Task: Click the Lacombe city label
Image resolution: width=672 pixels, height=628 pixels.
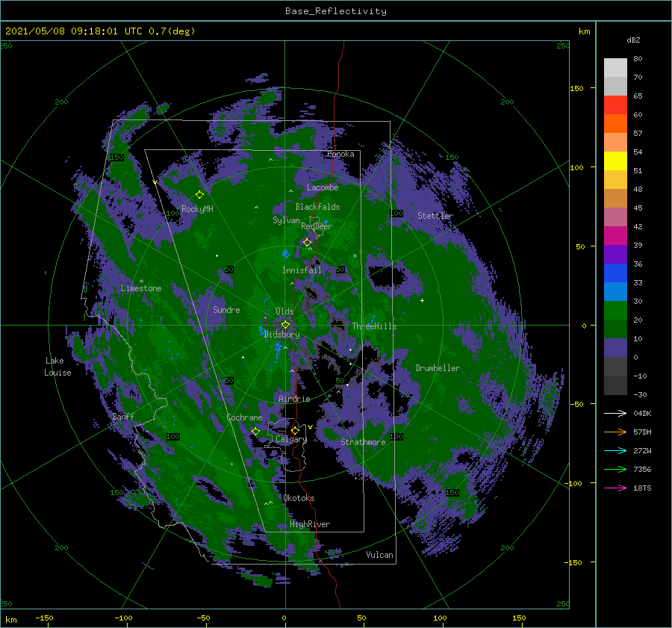Action: pyautogui.click(x=323, y=187)
